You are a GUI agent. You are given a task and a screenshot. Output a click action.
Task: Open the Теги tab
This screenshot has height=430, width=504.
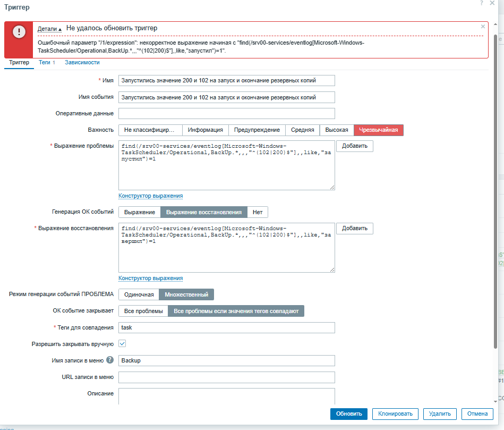click(x=47, y=62)
